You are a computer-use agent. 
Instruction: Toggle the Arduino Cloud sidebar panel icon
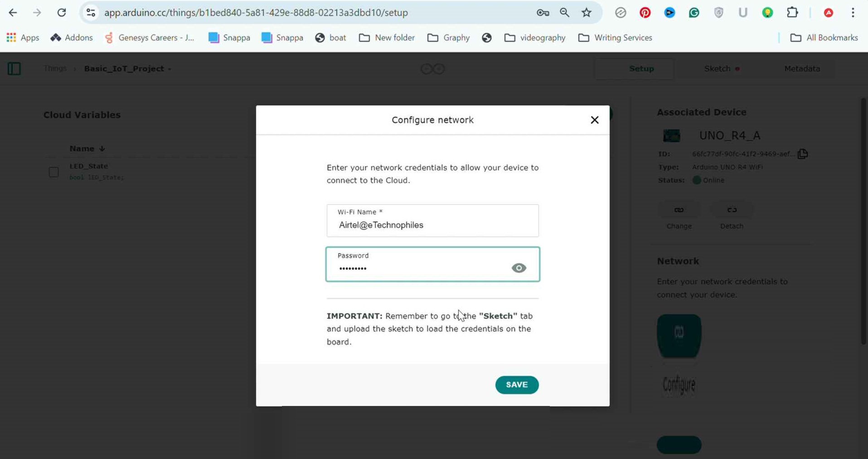point(14,69)
